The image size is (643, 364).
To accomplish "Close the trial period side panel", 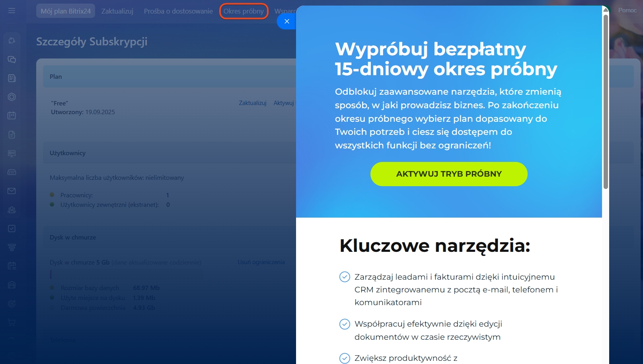I will pos(287,21).
